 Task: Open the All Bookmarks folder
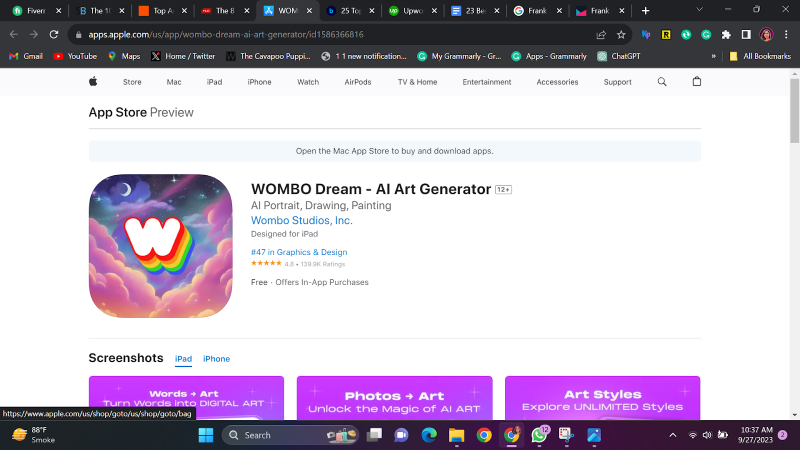tap(760, 56)
